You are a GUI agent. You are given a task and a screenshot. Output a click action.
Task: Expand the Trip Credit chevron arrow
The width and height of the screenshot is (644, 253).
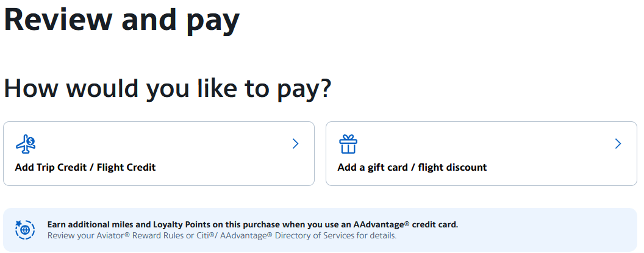click(x=295, y=144)
